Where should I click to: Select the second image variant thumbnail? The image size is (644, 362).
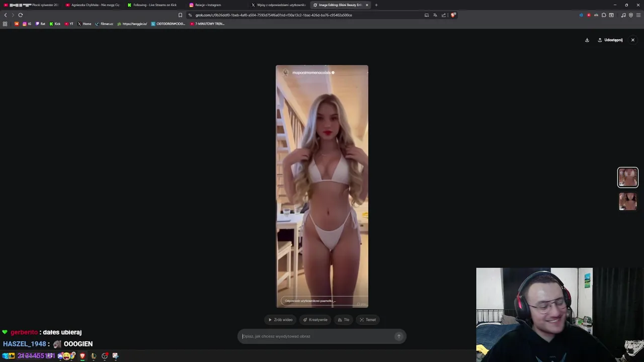point(628,202)
